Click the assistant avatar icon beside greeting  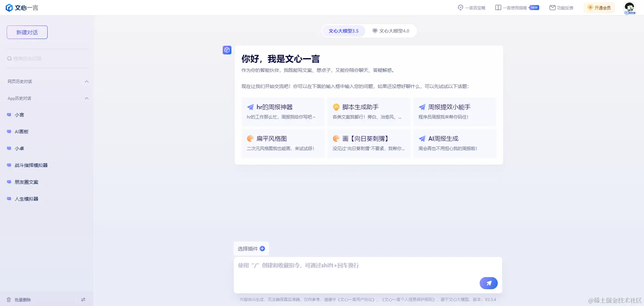pyautogui.click(x=227, y=50)
